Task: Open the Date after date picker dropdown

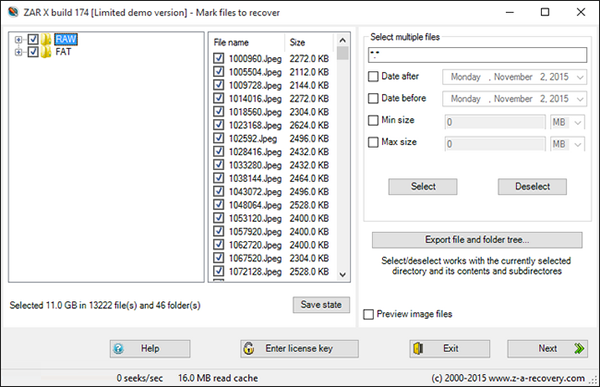Action: [x=580, y=77]
